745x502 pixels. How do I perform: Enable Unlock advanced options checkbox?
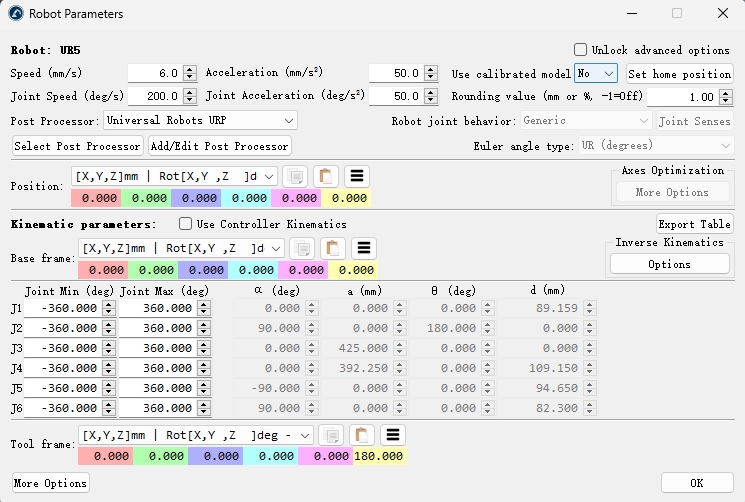click(x=580, y=50)
